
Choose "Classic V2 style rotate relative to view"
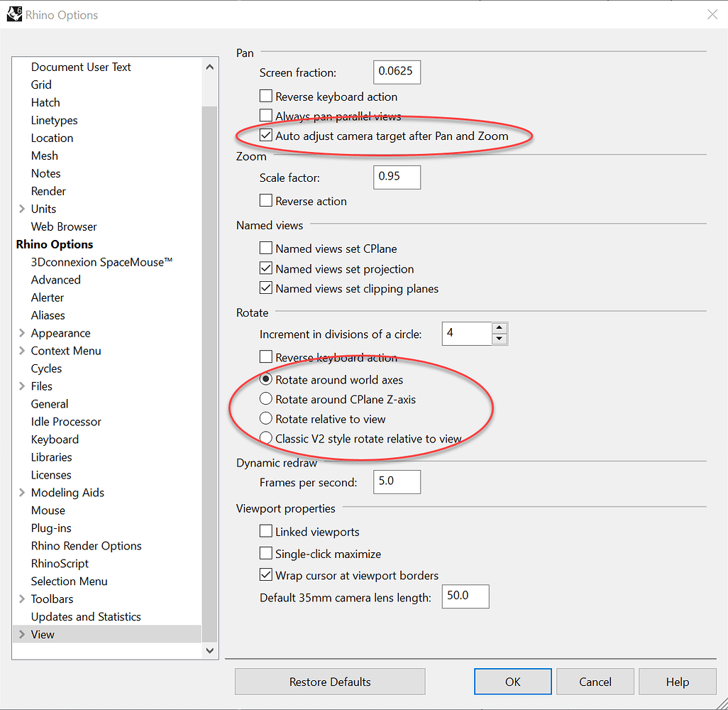click(266, 439)
